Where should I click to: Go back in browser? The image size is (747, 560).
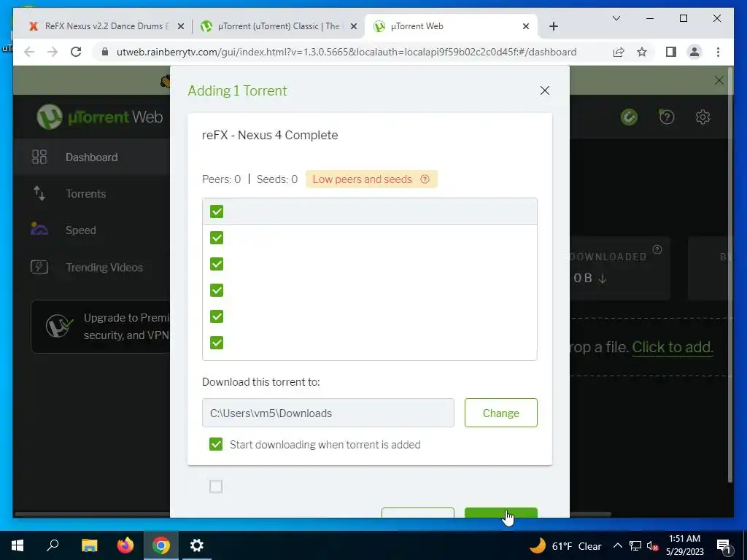coord(29,52)
